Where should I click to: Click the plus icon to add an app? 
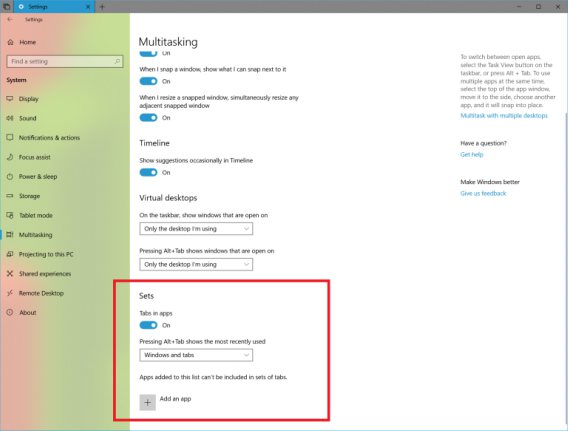coord(147,402)
